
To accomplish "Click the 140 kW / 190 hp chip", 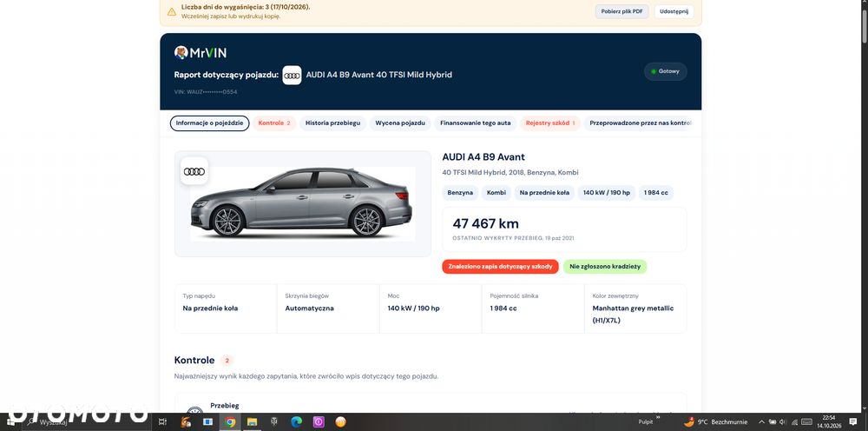I will tap(607, 193).
